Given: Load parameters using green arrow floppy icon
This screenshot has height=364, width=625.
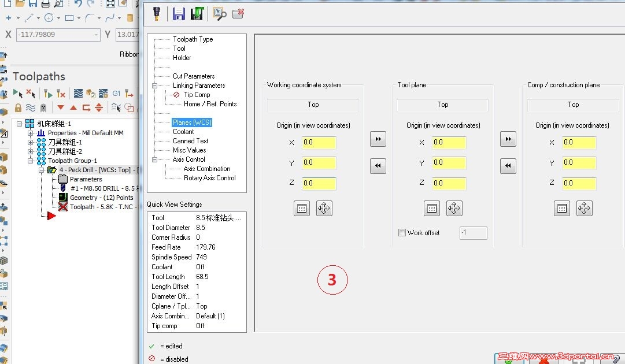Looking at the screenshot, I should 197,13.
